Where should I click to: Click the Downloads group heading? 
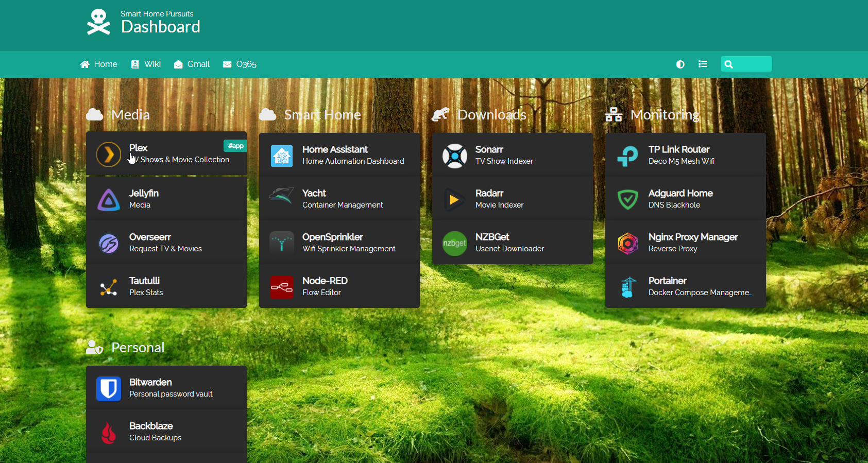click(x=492, y=115)
